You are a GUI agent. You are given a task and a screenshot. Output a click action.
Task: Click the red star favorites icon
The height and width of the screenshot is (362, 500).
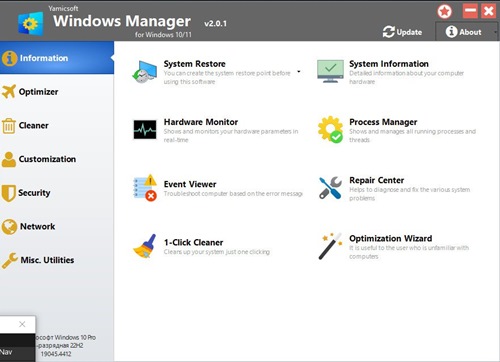tap(444, 12)
